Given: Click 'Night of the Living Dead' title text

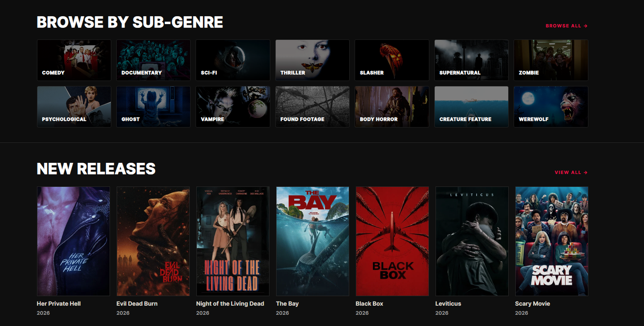Looking at the screenshot, I should [x=230, y=304].
